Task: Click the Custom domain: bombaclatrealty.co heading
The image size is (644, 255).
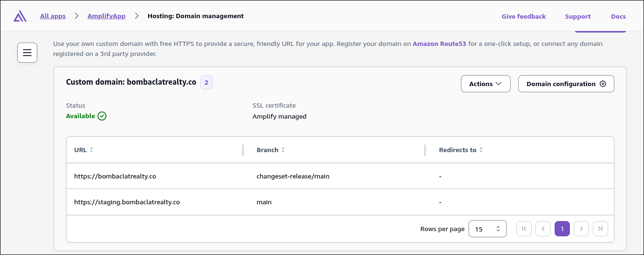Action: coord(131,82)
